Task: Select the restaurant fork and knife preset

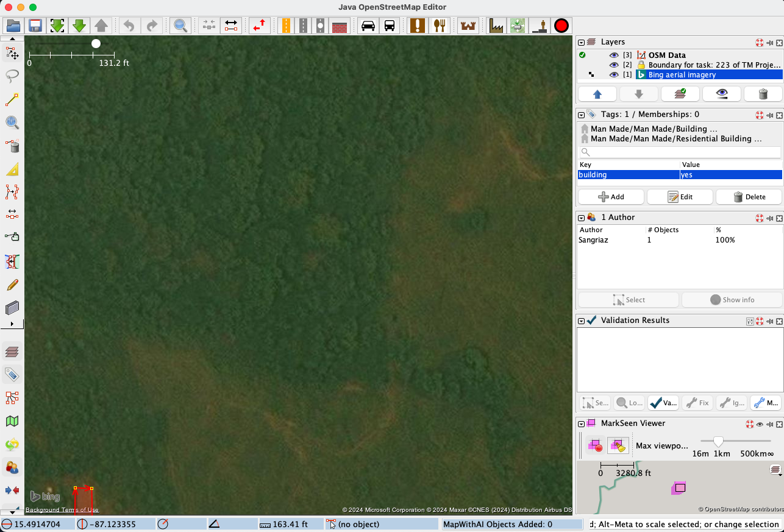Action: tap(438, 26)
